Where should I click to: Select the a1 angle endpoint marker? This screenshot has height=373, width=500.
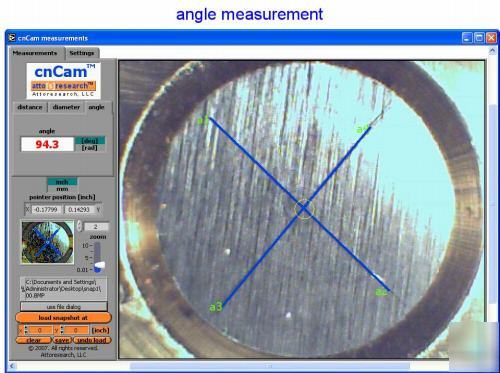pyautogui.click(x=203, y=120)
